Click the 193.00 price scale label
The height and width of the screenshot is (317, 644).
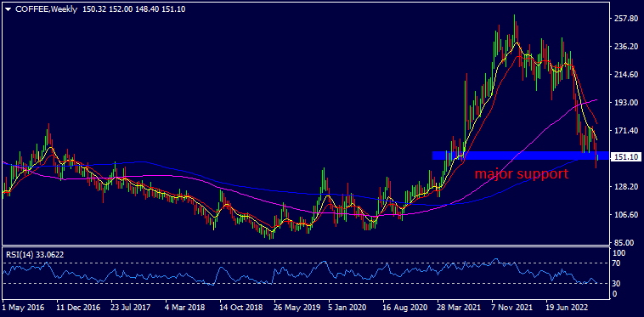pos(625,102)
